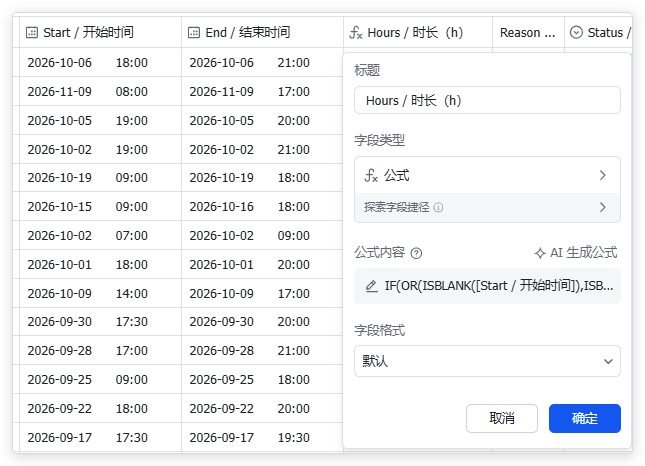The height and width of the screenshot is (466, 645).
Task: Click the chevron arrow on 公式 row
Action: point(603,175)
